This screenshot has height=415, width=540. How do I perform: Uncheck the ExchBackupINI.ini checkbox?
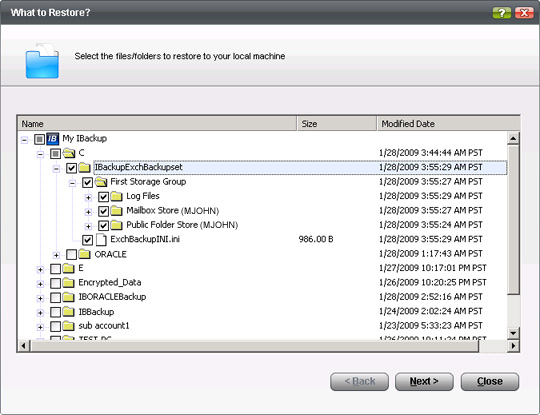87,240
